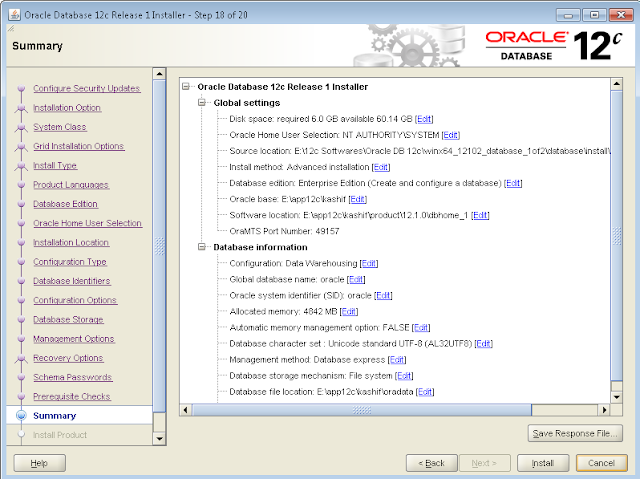Go to Configuration Options step
The width and height of the screenshot is (640, 479).
pos(75,300)
